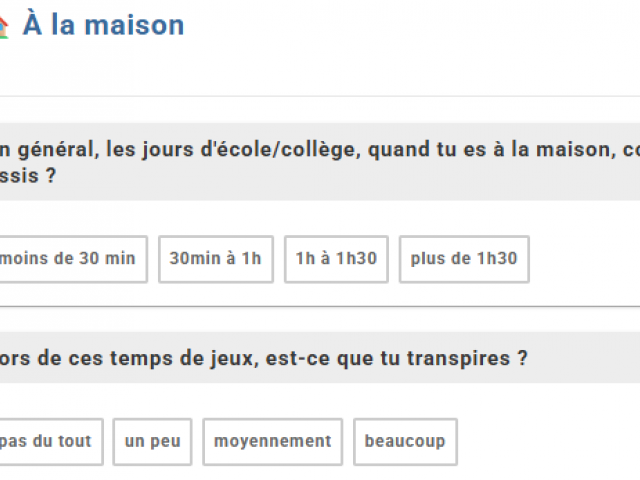Click 'est-ce que tu' in the second question
This screenshot has height=480, width=640.
(320, 357)
